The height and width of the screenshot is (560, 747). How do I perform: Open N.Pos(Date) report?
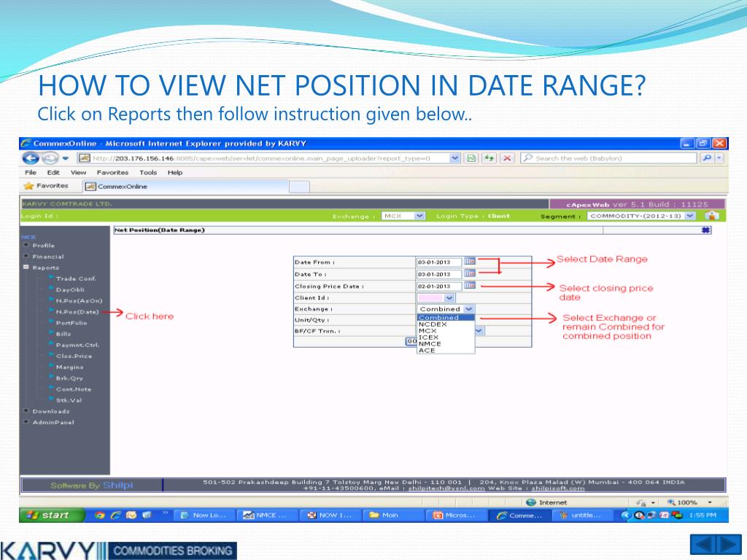click(77, 312)
